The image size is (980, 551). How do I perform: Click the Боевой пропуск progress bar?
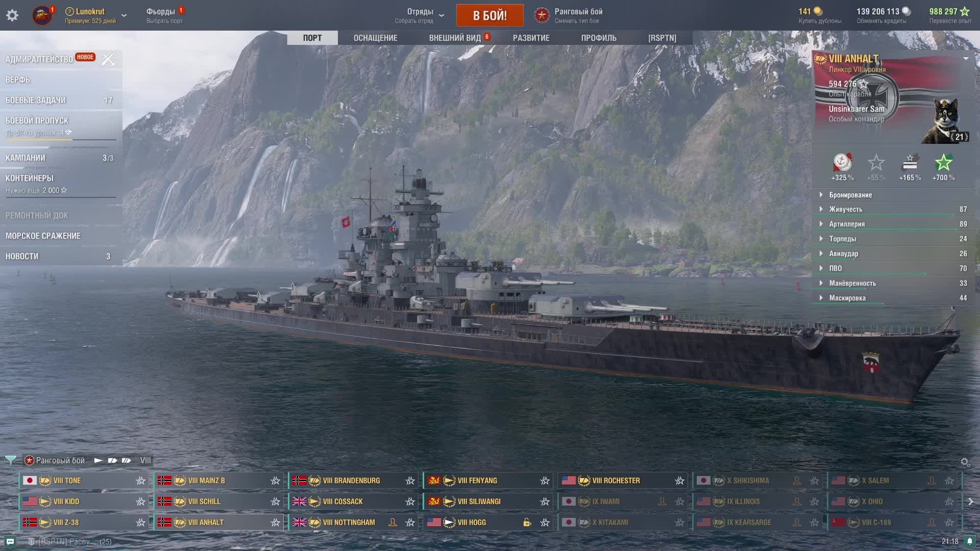pos(61,139)
